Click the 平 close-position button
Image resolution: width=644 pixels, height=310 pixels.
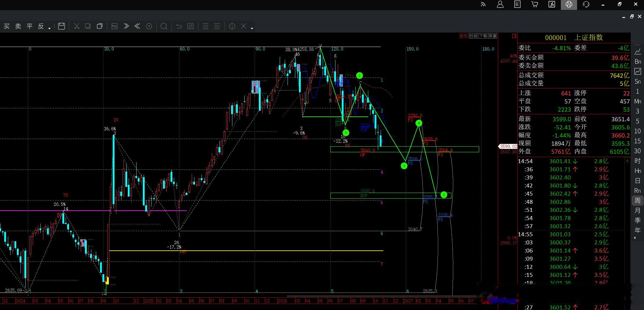[30, 26]
